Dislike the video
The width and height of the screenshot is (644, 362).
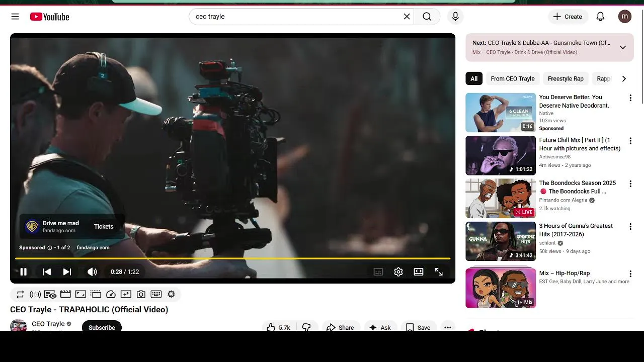coord(307,327)
